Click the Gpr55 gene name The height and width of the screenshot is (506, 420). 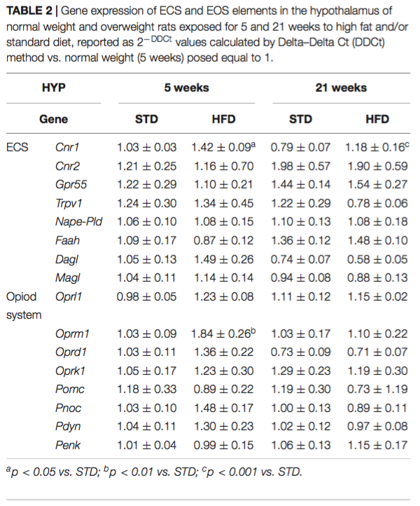[71, 184]
